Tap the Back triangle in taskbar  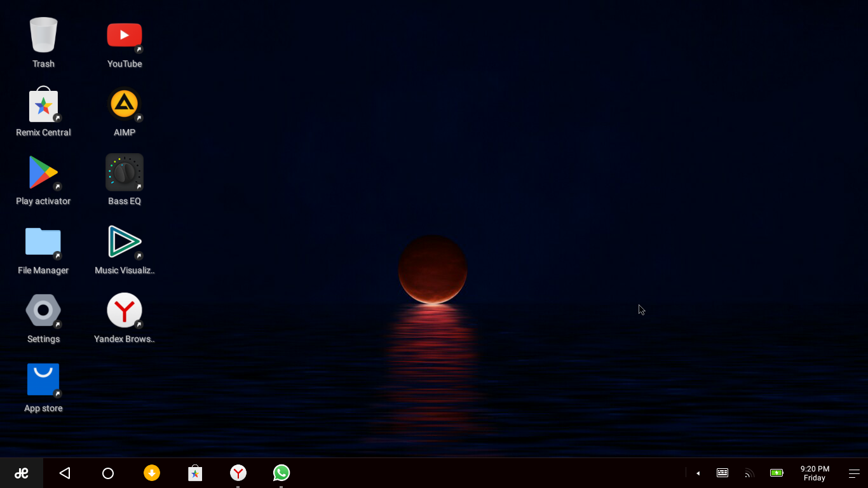65,473
